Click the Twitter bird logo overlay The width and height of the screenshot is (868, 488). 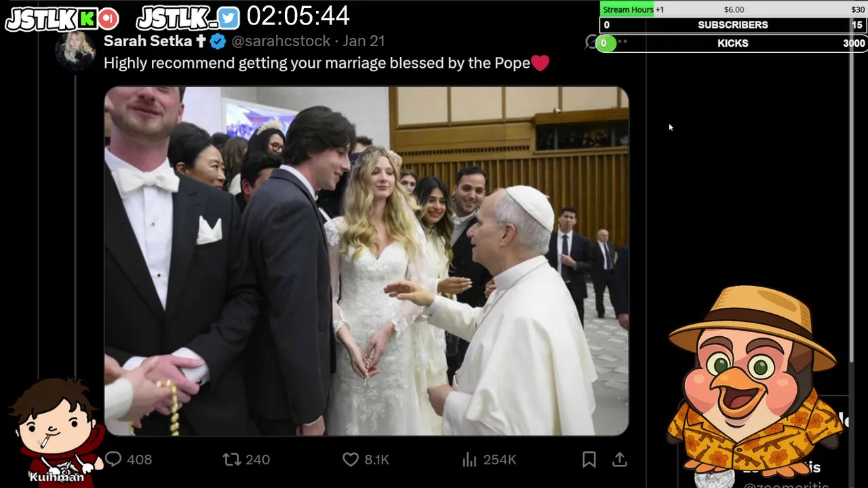(229, 18)
